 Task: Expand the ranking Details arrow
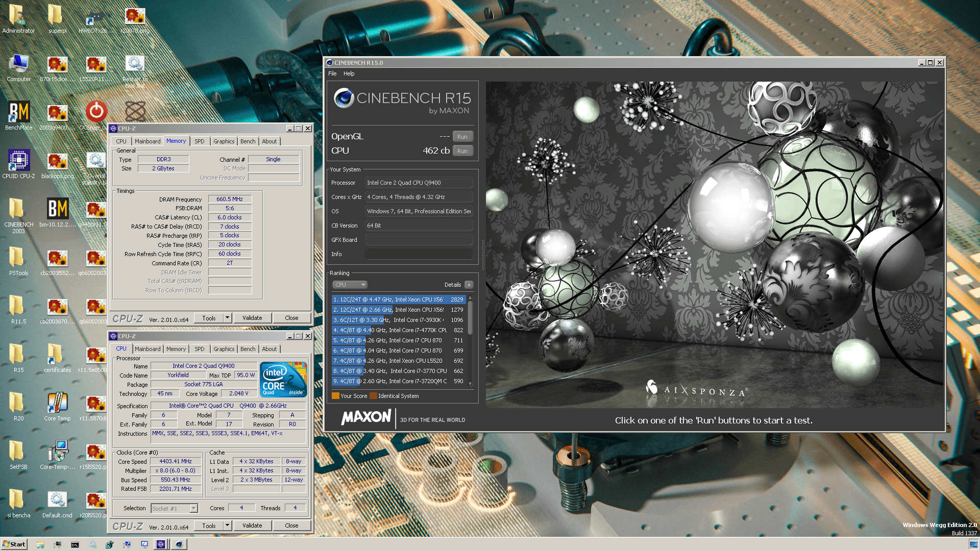pos(469,285)
